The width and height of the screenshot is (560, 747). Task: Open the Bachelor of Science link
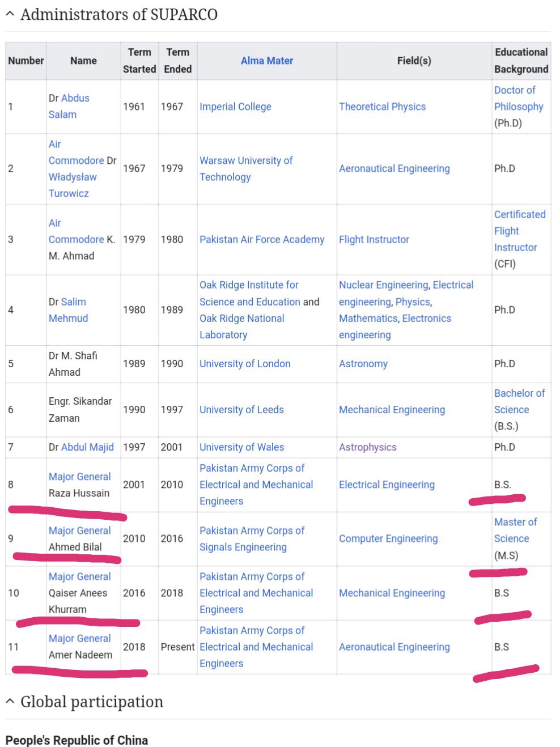(520, 401)
